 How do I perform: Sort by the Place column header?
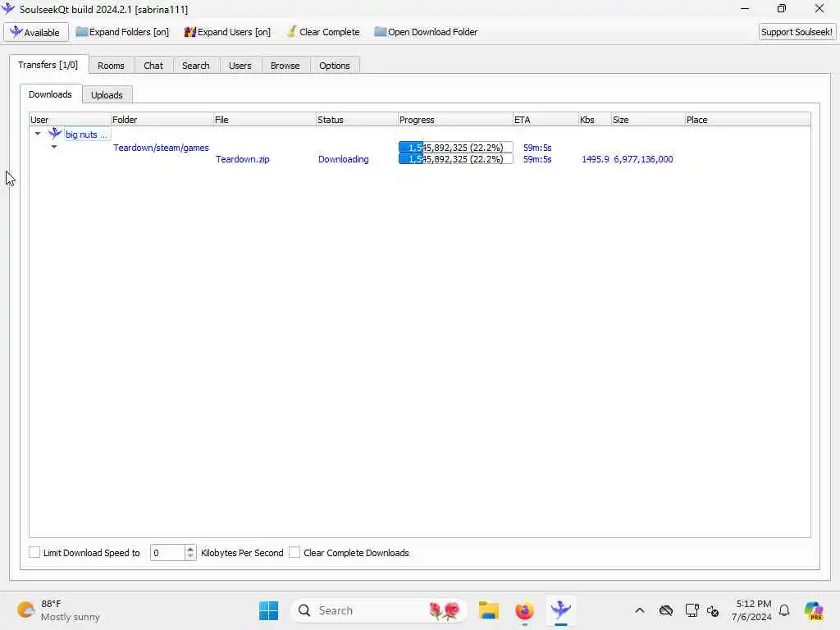pos(747,120)
